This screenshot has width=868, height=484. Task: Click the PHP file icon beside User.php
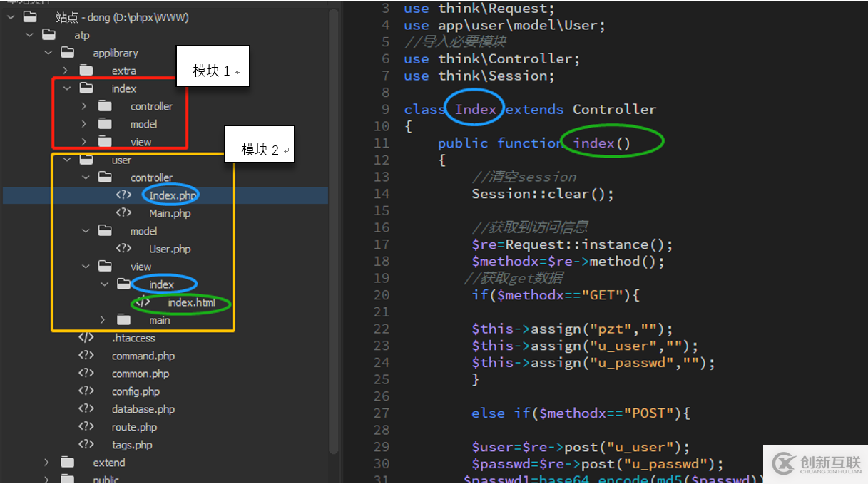[123, 249]
